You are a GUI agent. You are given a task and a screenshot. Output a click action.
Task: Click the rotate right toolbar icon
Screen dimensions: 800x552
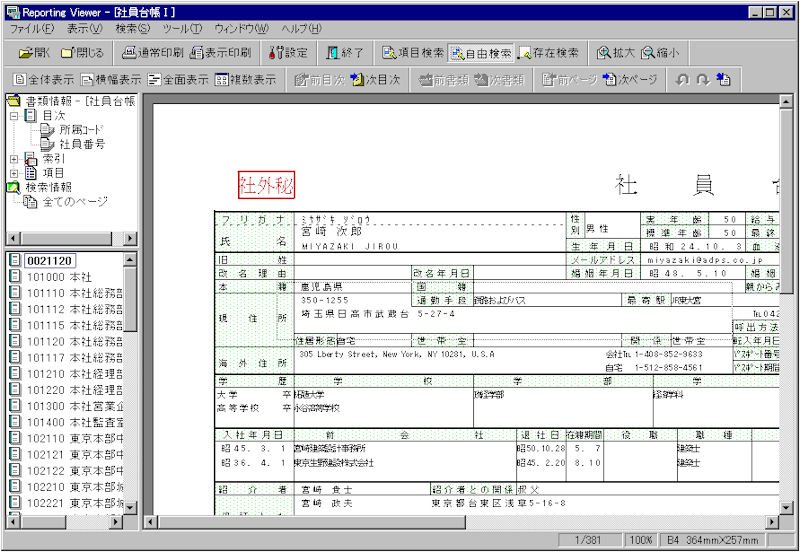[703, 80]
